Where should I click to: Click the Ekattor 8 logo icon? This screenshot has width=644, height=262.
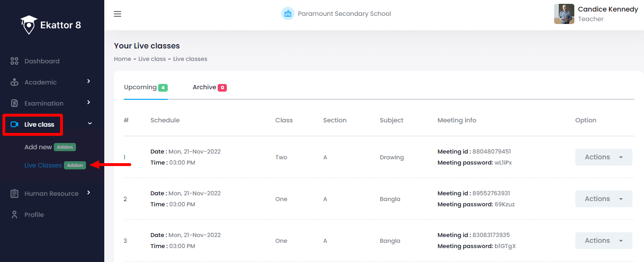pos(29,25)
